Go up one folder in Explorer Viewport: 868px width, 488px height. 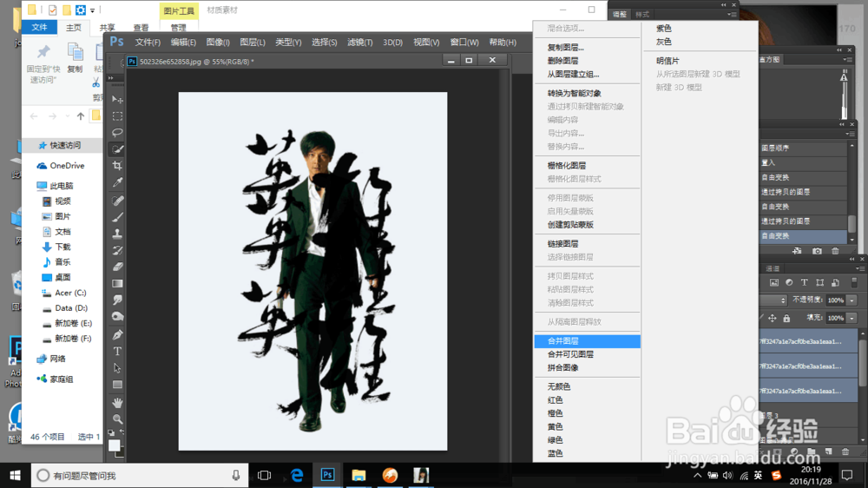[x=81, y=116]
